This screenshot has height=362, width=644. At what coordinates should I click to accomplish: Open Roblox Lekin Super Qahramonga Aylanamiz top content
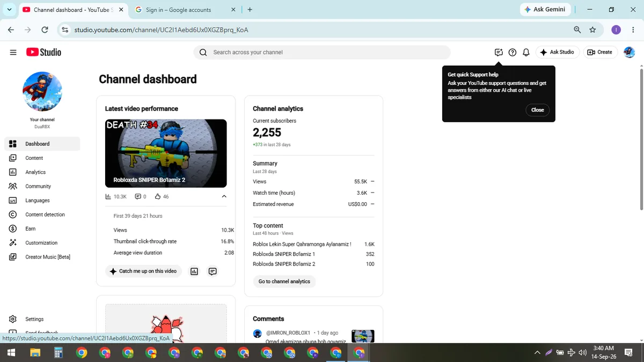pos(313,244)
